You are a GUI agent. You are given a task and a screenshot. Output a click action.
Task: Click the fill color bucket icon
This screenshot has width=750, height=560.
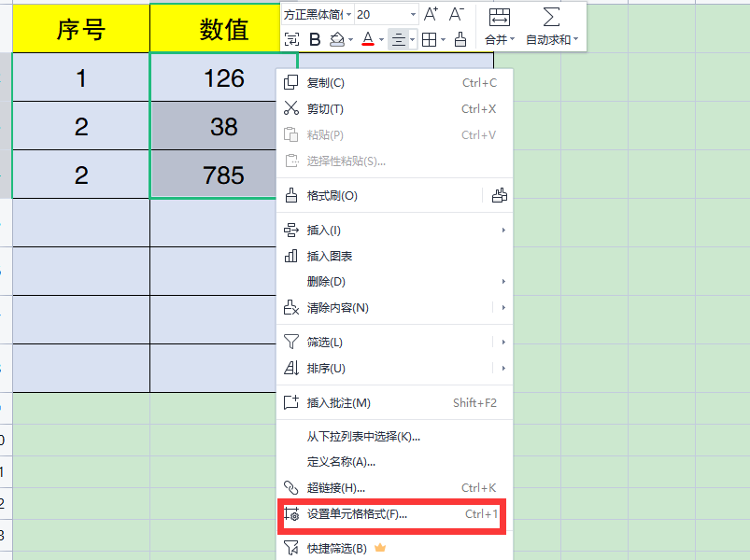pos(337,39)
